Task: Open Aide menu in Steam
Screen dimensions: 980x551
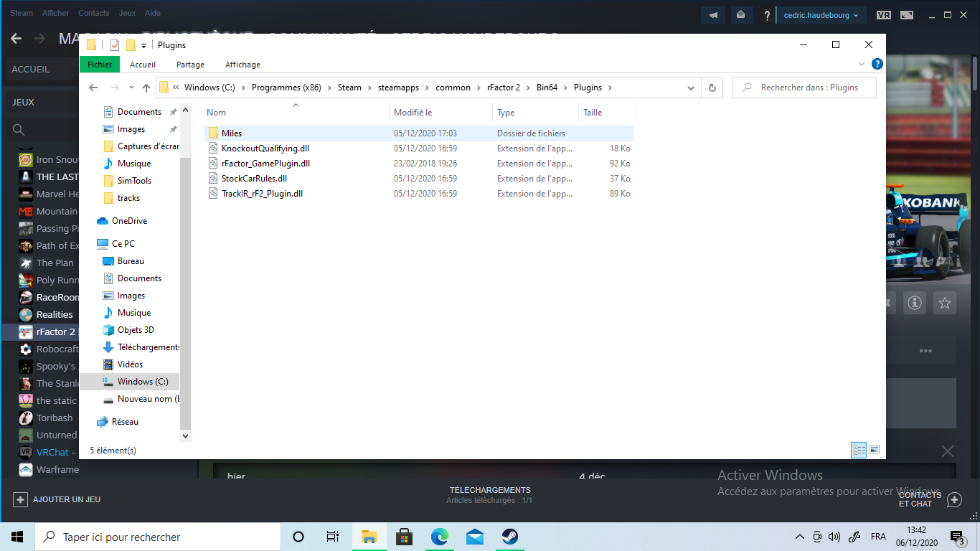Action: (153, 13)
